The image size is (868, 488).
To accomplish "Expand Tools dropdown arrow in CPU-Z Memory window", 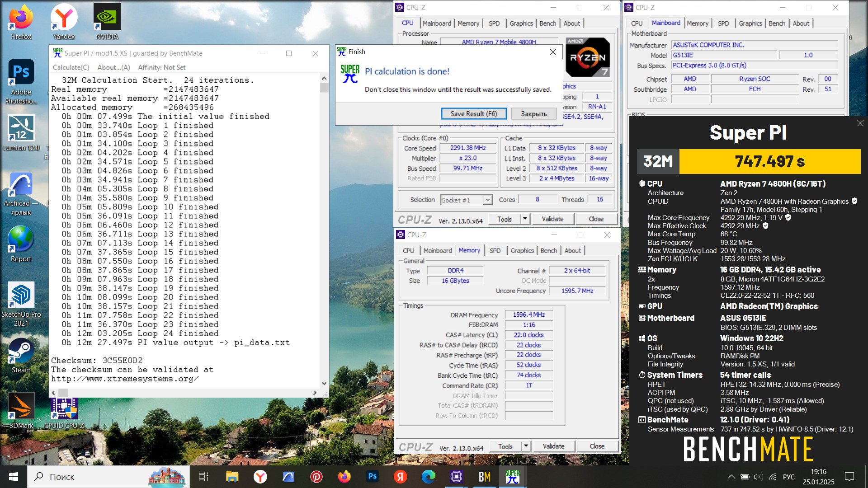I will click(x=526, y=446).
